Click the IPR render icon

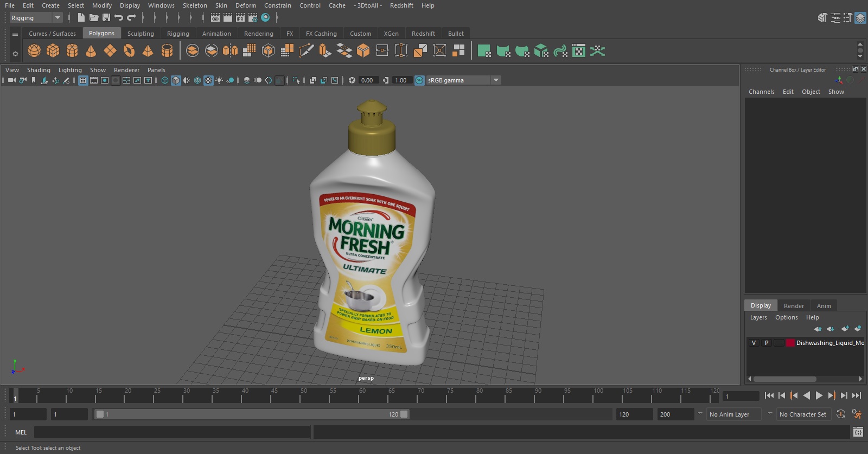point(240,18)
